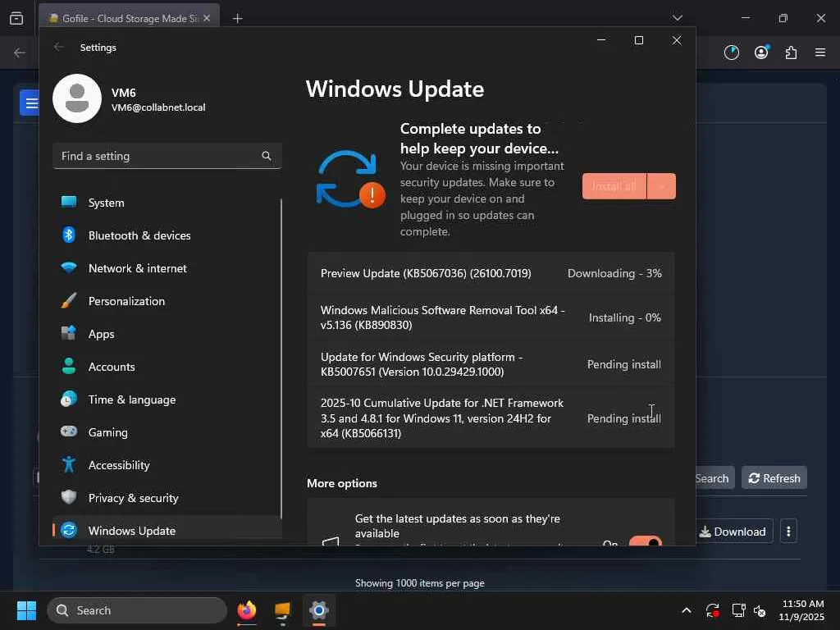Click Showing 1000 items per page text

coord(419,583)
